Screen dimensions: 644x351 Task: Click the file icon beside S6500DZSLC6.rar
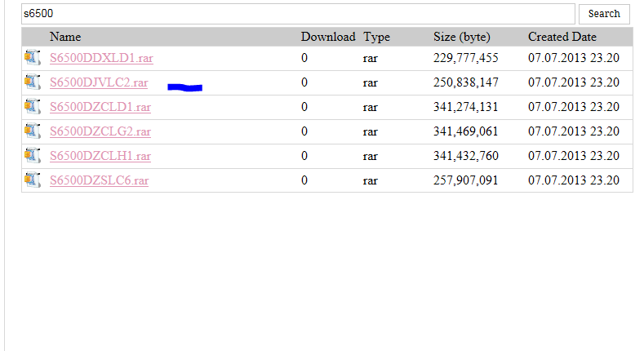pyautogui.click(x=33, y=180)
